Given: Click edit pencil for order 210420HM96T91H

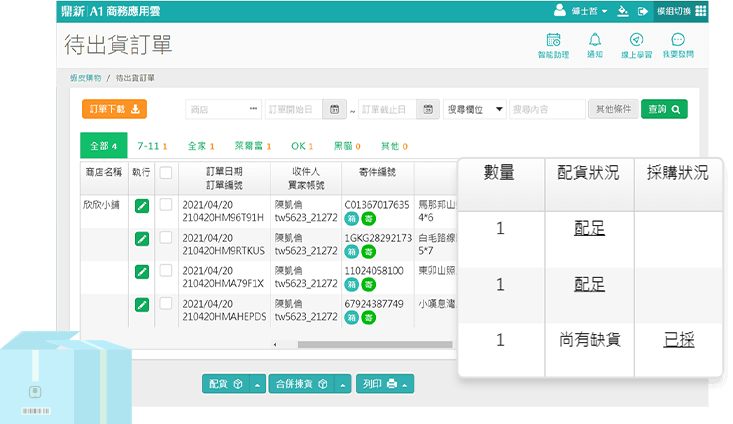Looking at the screenshot, I should 141,206.
